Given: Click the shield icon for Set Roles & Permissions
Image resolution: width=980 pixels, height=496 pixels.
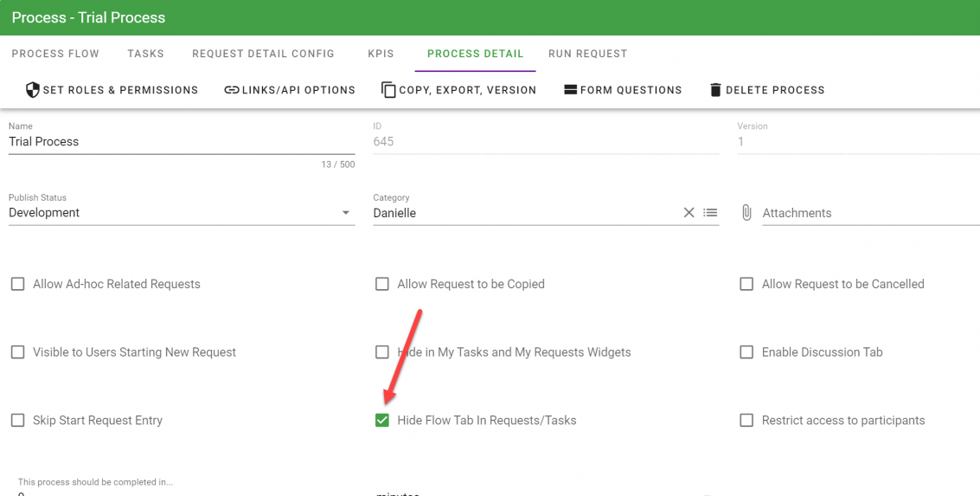Looking at the screenshot, I should tap(33, 90).
